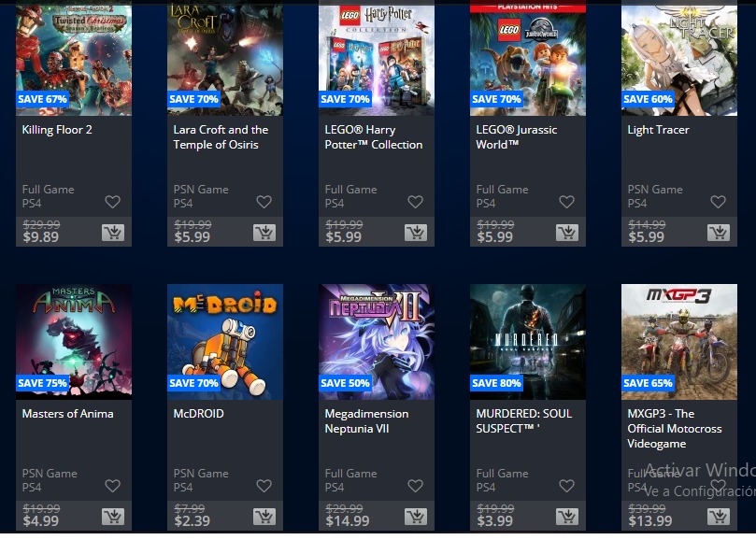Add McDROID to cart
The height and width of the screenshot is (540, 756).
[264, 517]
